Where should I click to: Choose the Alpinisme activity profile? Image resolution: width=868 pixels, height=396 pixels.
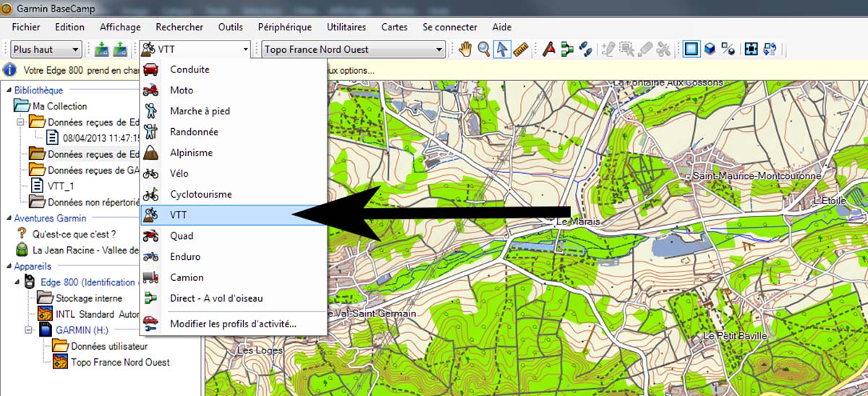point(234,153)
